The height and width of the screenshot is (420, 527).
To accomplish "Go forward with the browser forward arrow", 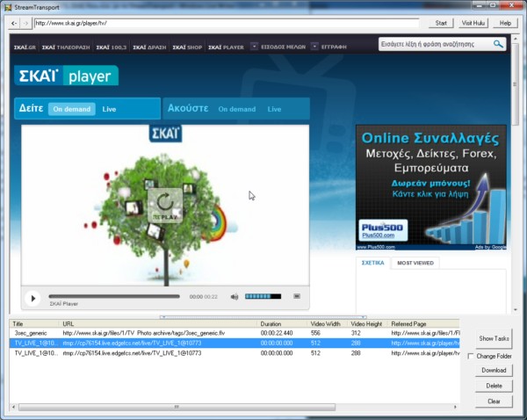I will tap(25, 23).
